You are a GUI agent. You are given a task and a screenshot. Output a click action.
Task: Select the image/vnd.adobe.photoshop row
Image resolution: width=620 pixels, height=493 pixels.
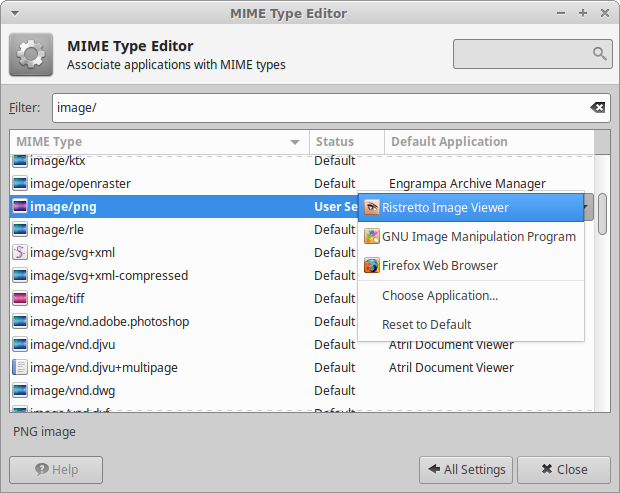point(109,322)
